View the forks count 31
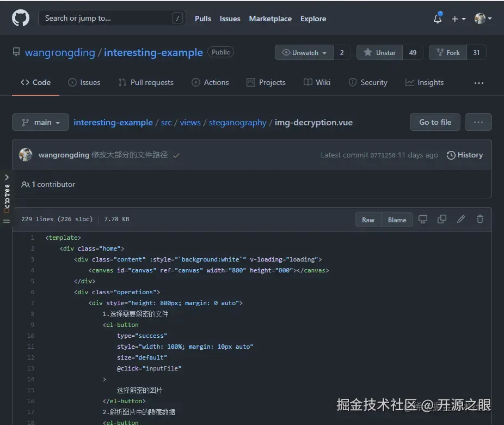Screen dimensions: 504x425 click(476, 52)
